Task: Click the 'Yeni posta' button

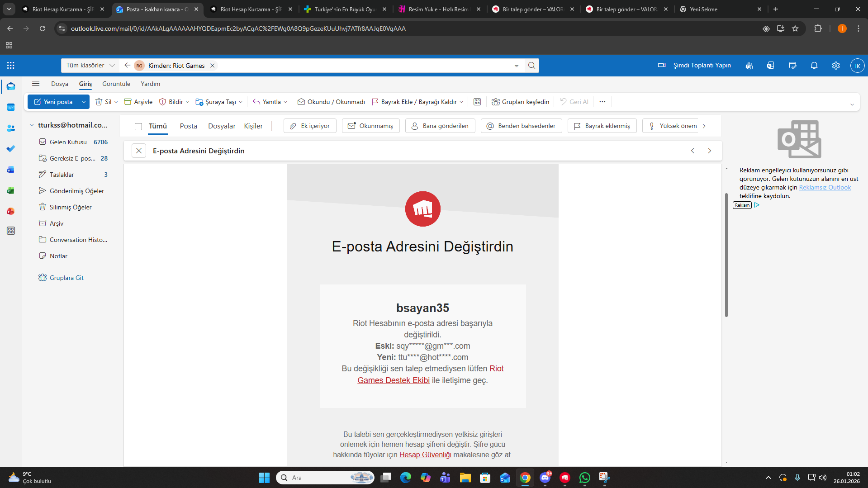Action: pyautogui.click(x=53, y=102)
